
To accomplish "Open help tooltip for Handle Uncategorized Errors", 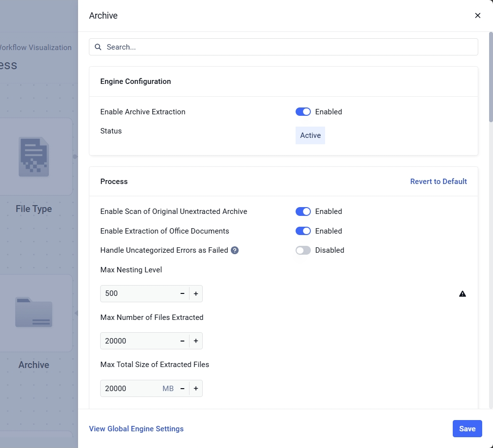I will 235,250.
